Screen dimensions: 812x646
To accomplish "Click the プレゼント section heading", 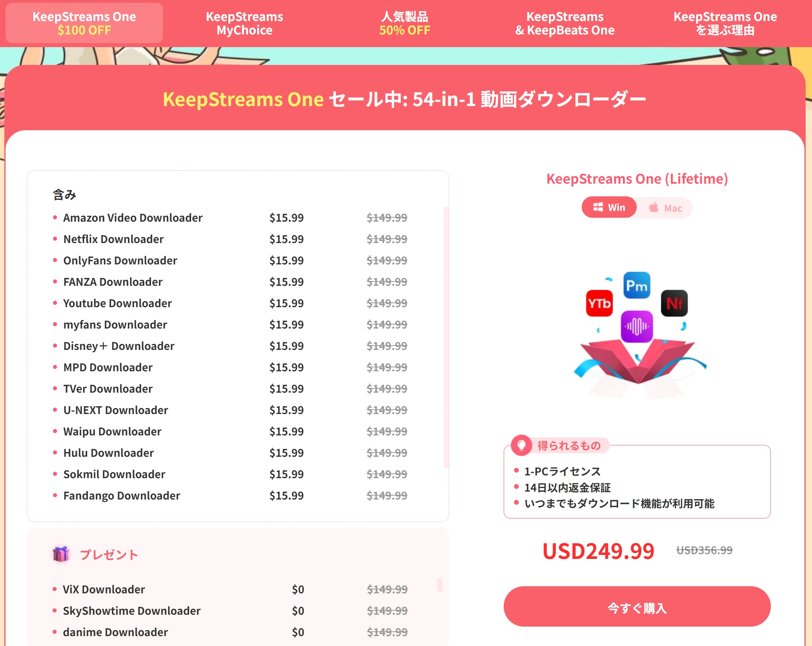I will [x=109, y=555].
